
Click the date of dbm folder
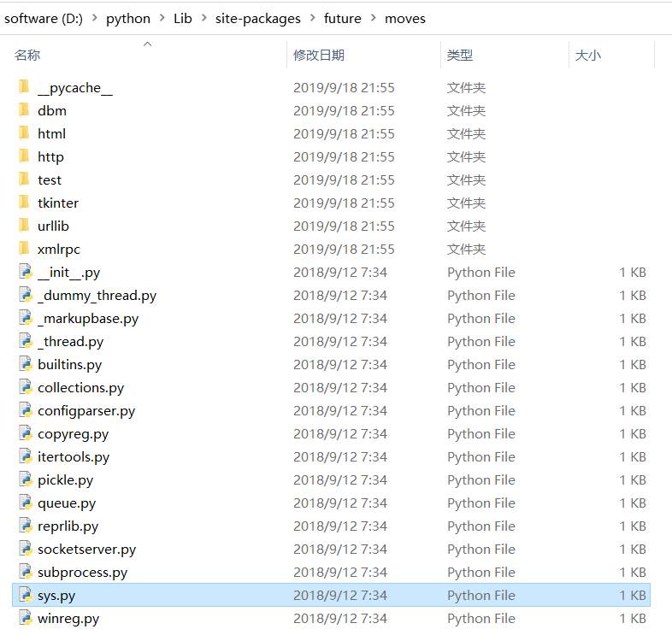[x=344, y=110]
